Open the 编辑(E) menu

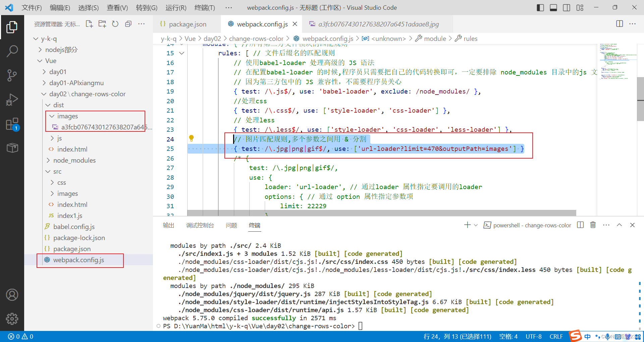[x=60, y=7]
